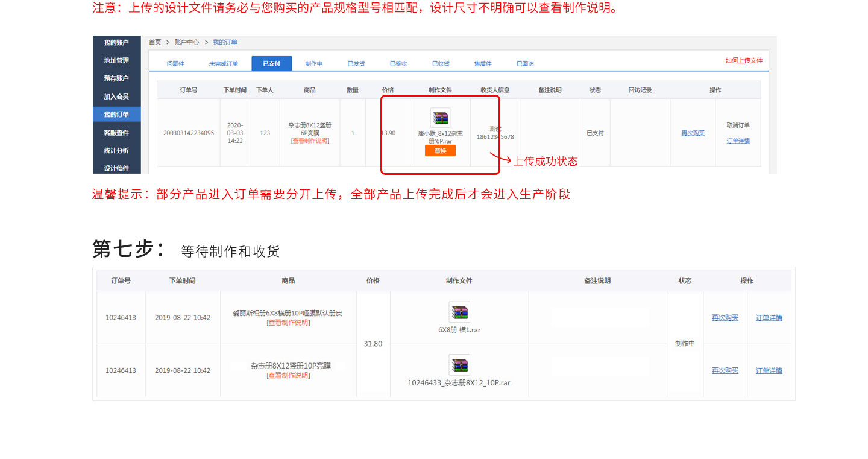This screenshot has width=868, height=459.
Task: Click 再次购买 in the 爱丽斯相册 row
Action: click(725, 318)
